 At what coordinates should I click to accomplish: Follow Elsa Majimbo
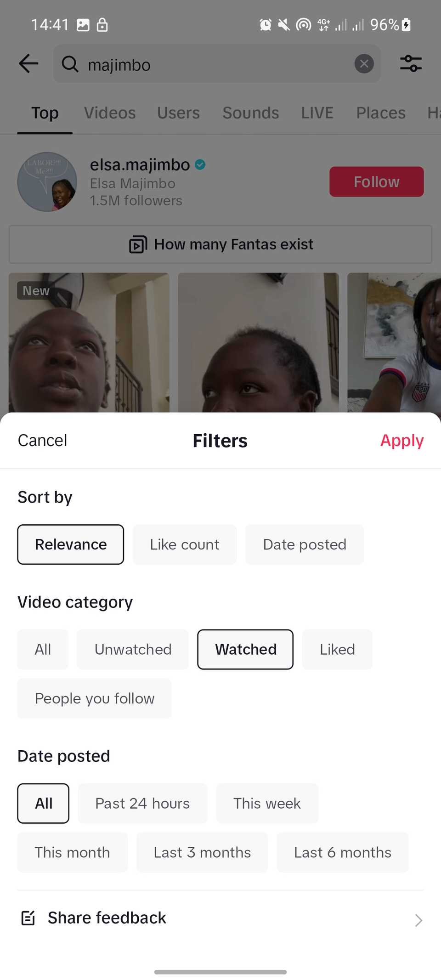[376, 181]
